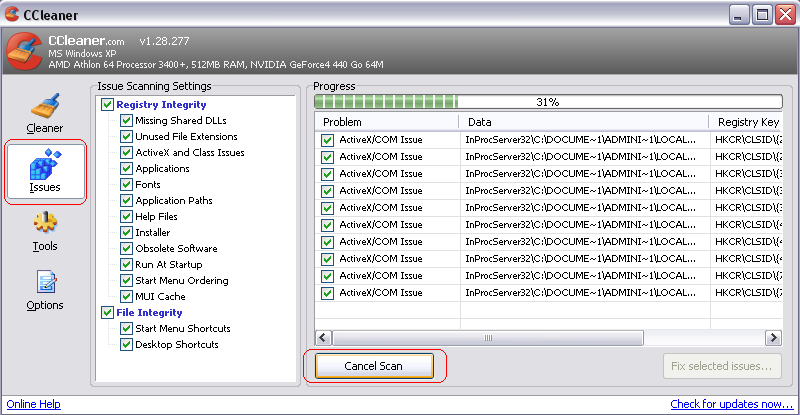Open the Tools section

click(x=45, y=231)
